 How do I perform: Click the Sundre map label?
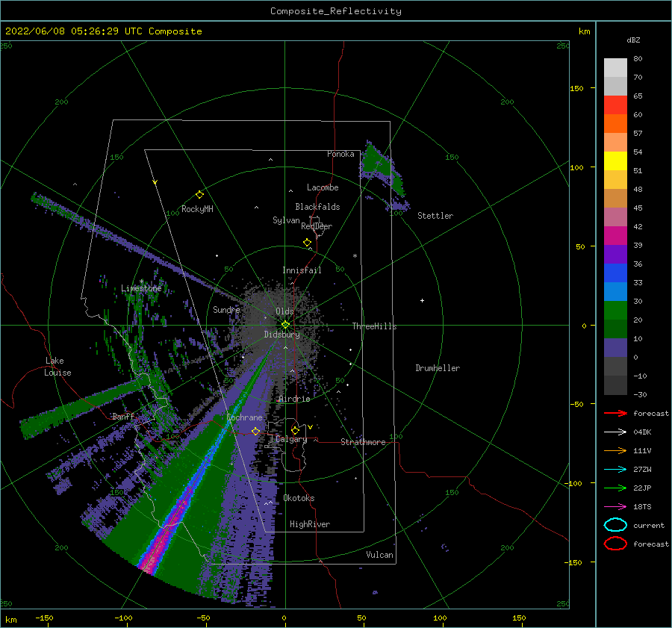tap(226, 309)
